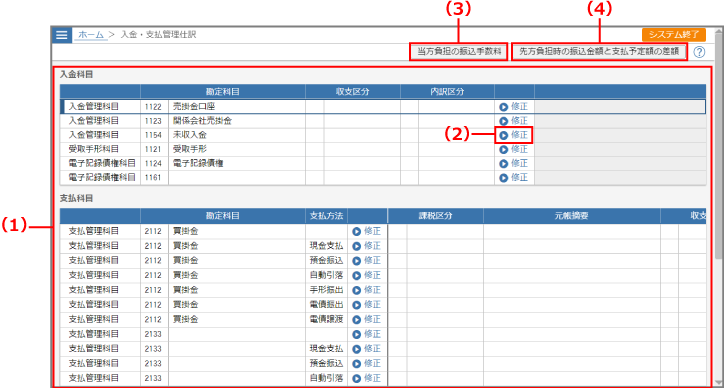Select 手形振出 payment method cell
Viewport: 724px width, 388px height.
pos(326,290)
